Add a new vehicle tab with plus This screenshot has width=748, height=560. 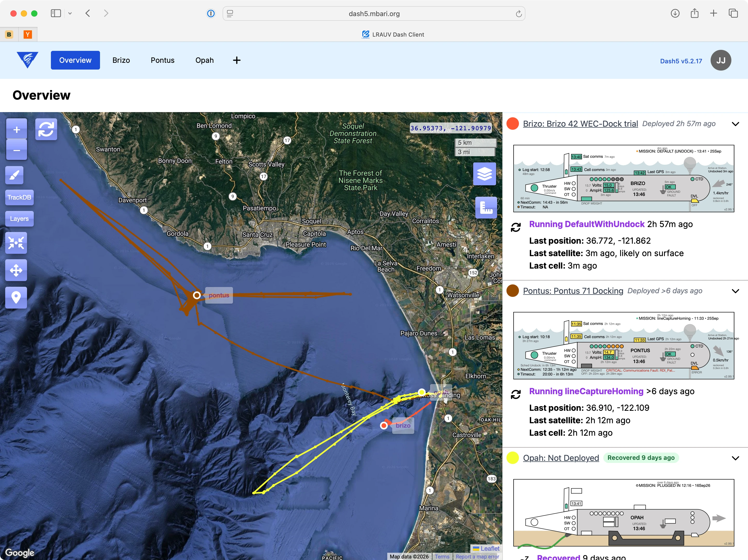[x=237, y=60]
